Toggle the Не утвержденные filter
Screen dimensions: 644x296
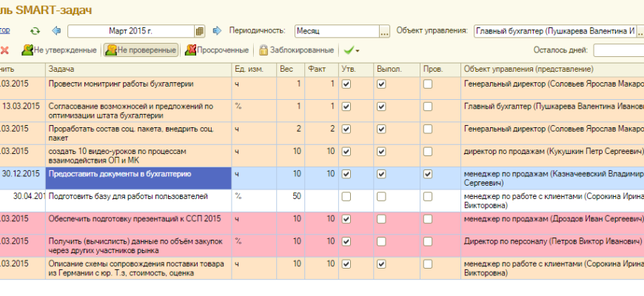(59, 50)
